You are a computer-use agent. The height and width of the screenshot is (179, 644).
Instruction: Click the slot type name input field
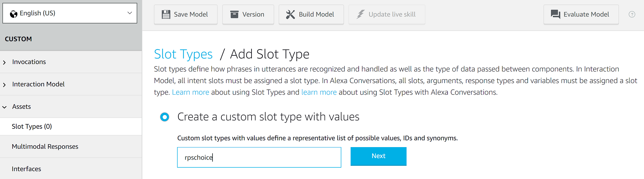coord(259,157)
